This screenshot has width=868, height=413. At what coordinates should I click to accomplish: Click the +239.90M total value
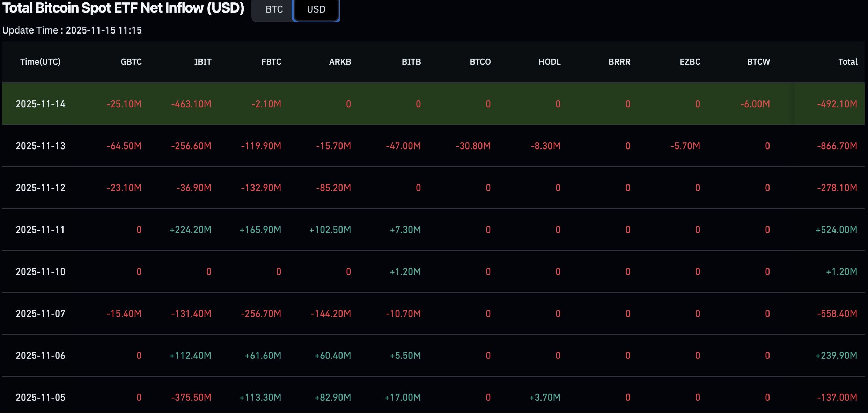click(x=836, y=356)
